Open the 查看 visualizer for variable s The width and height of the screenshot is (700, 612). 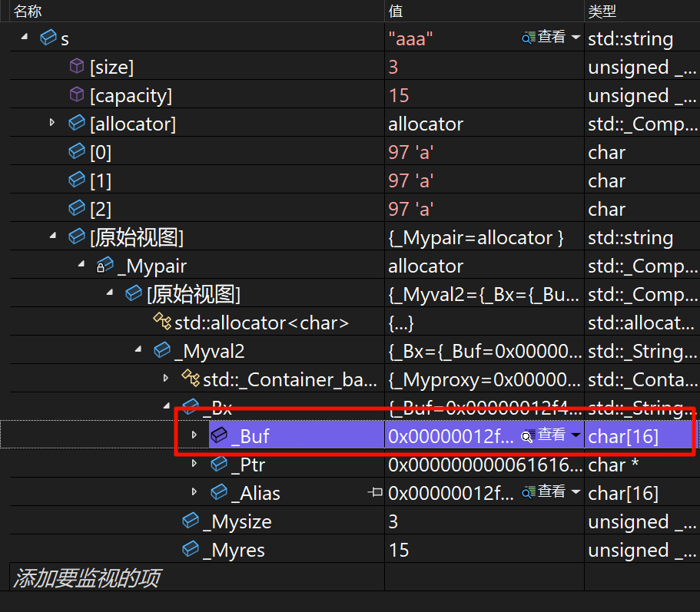544,38
